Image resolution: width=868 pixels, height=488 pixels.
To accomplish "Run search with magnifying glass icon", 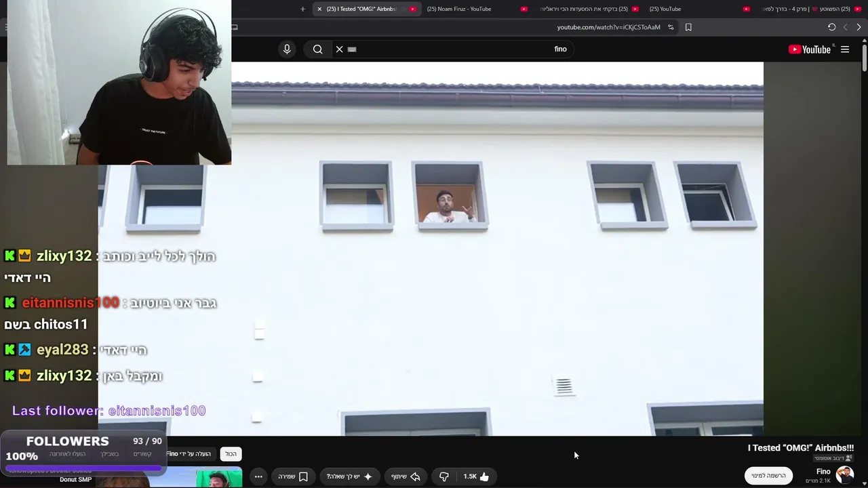I will (317, 49).
